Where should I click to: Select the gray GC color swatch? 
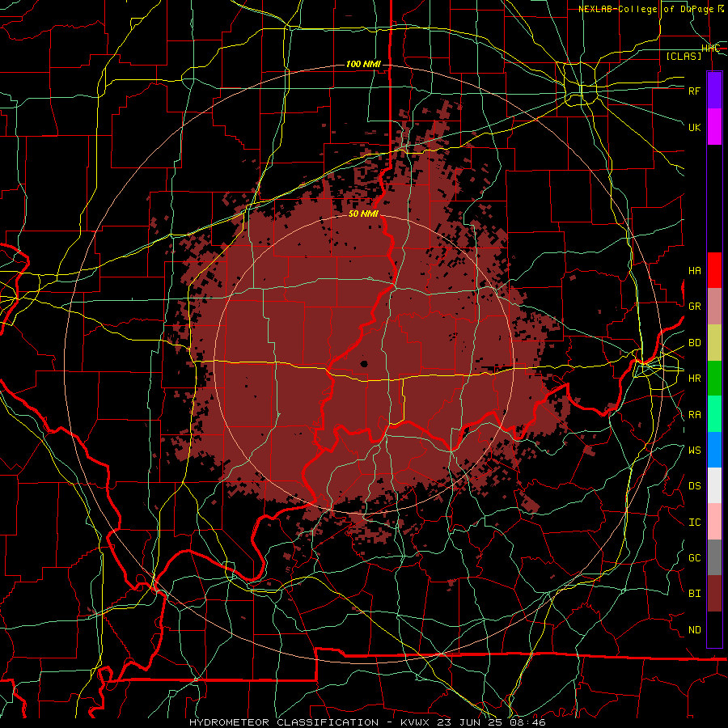point(714,557)
